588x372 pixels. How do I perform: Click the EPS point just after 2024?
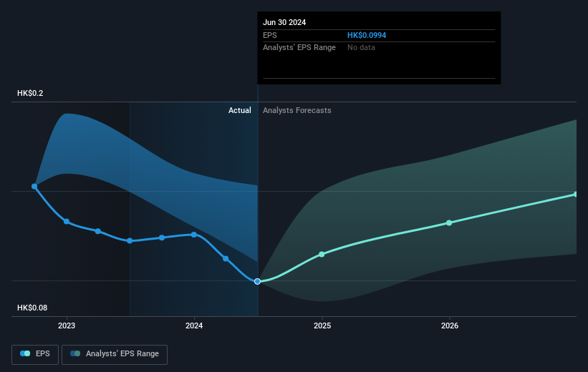226,258
